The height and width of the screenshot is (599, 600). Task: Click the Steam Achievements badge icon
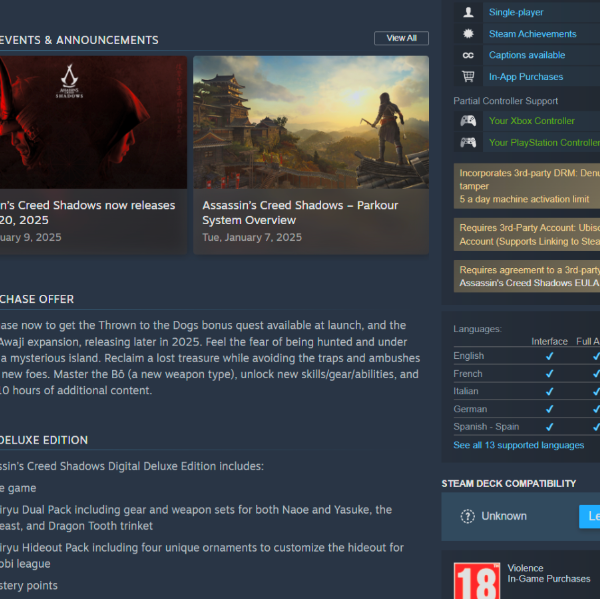click(x=468, y=34)
